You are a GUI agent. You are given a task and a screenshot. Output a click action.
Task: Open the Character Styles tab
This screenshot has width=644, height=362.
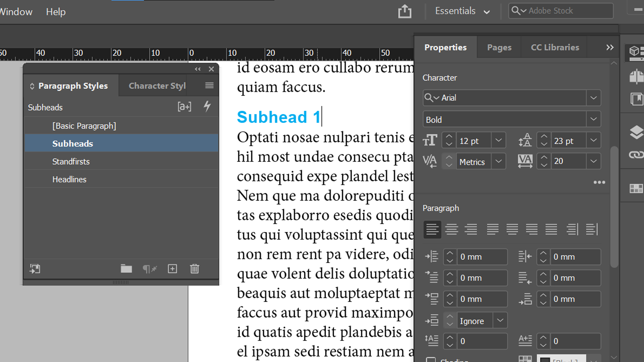(157, 85)
